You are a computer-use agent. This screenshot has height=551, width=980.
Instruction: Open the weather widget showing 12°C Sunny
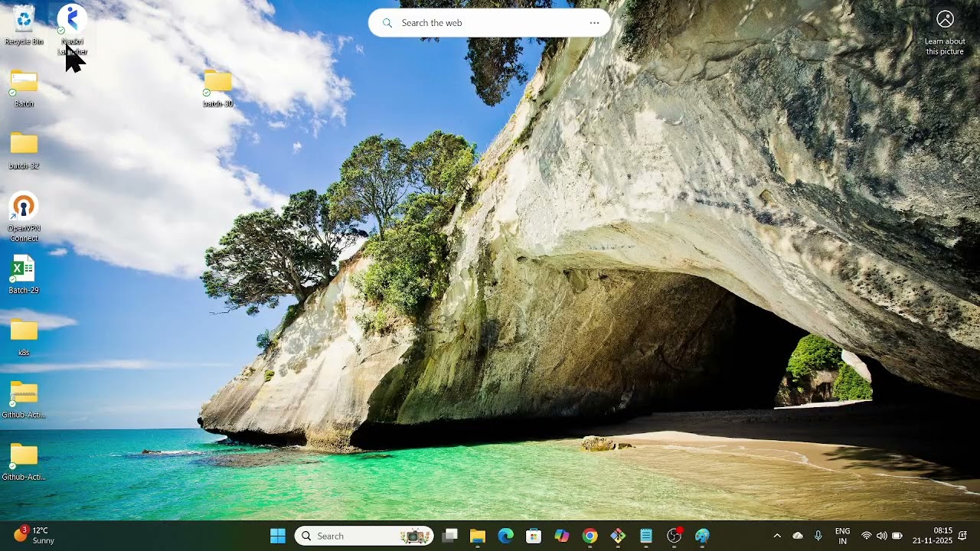(x=34, y=535)
